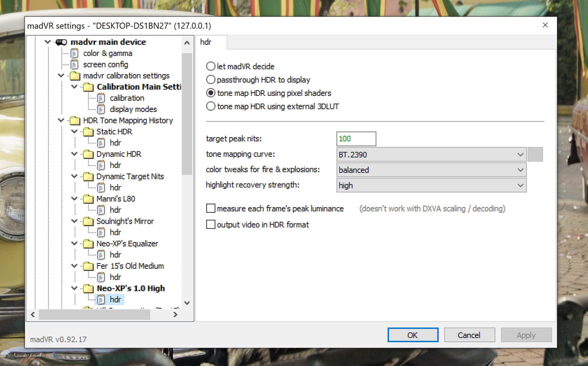588x366 pixels.
Task: Click the Manni's L80 folder icon
Action: (88, 199)
